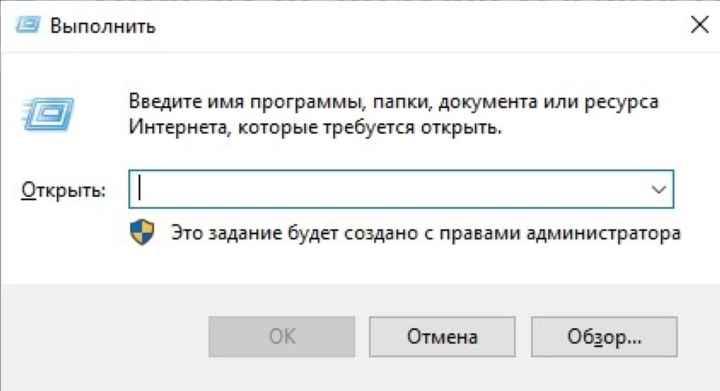
Task: Click the Это задание будет создано notice
Action: 426,233
